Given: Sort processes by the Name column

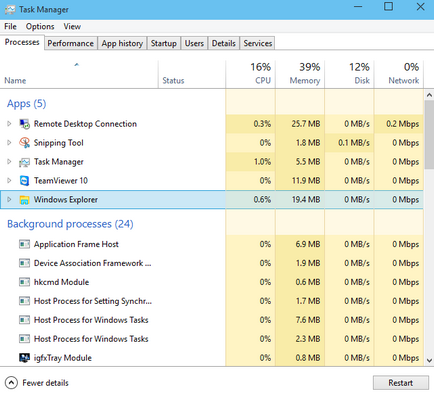Looking at the screenshot, I should 79,74.
